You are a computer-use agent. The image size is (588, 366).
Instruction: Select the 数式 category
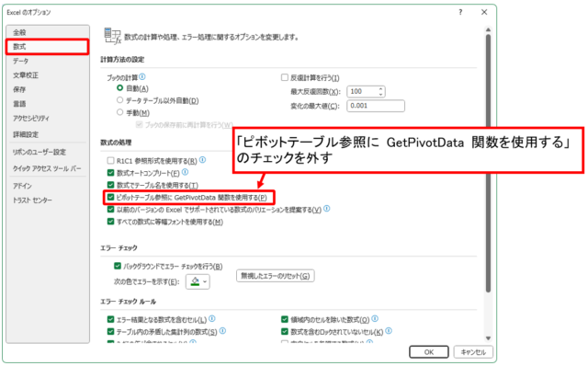click(x=47, y=47)
